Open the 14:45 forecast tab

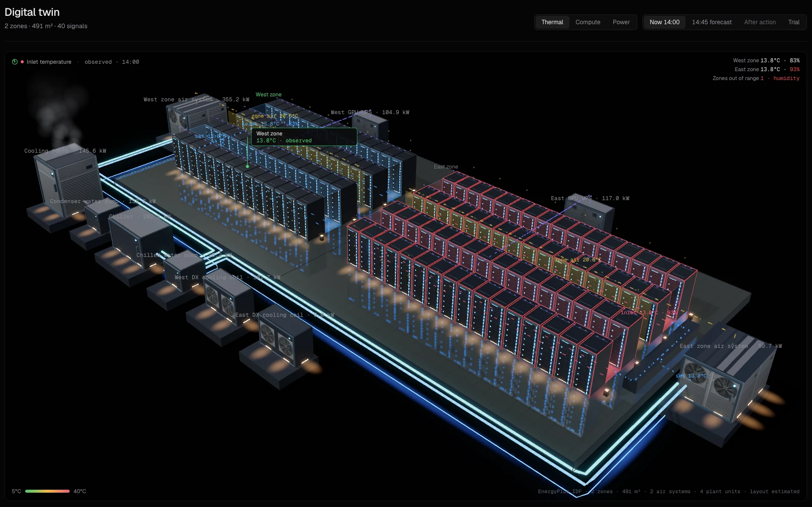pos(712,22)
